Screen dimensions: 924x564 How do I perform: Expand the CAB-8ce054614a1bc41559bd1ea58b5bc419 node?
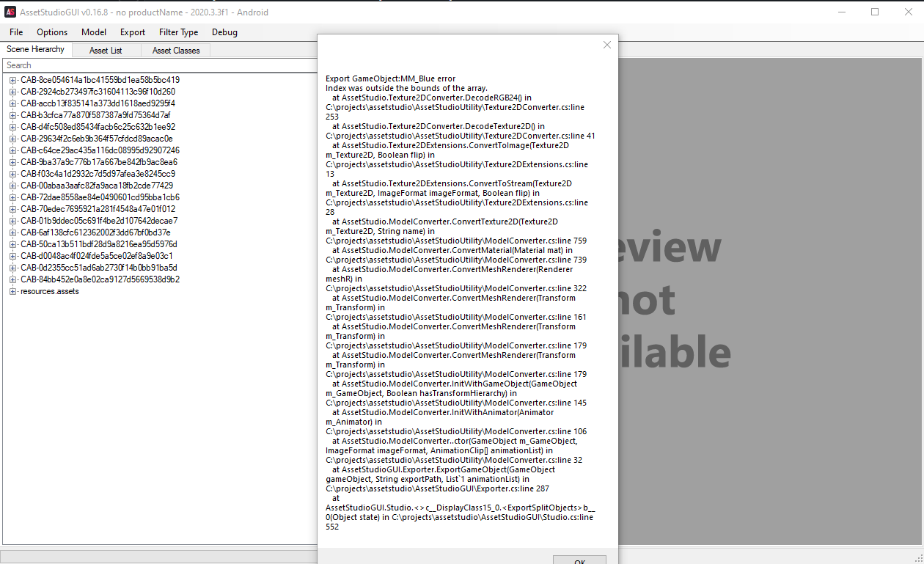coord(11,79)
